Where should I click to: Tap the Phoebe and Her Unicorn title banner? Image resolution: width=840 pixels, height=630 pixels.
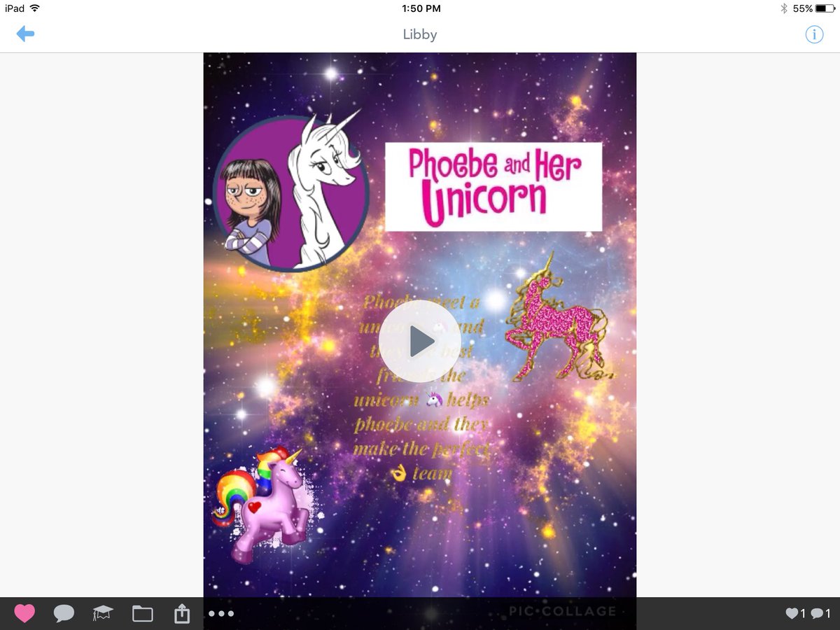coord(493,186)
